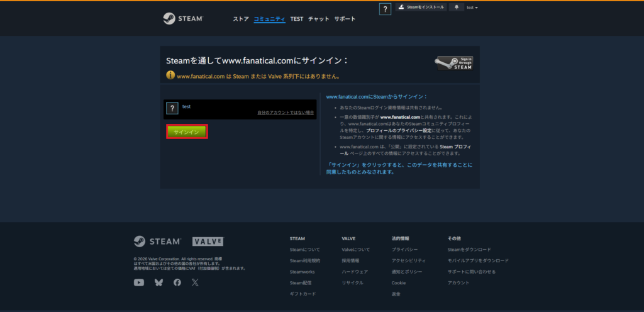Click the Steam logo in header
This screenshot has height=312, width=644.
[183, 18]
